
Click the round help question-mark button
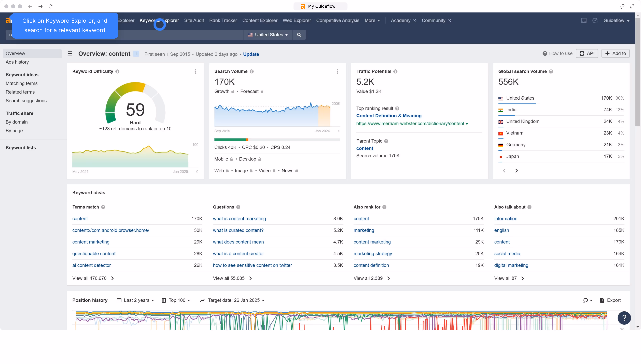[624, 318]
